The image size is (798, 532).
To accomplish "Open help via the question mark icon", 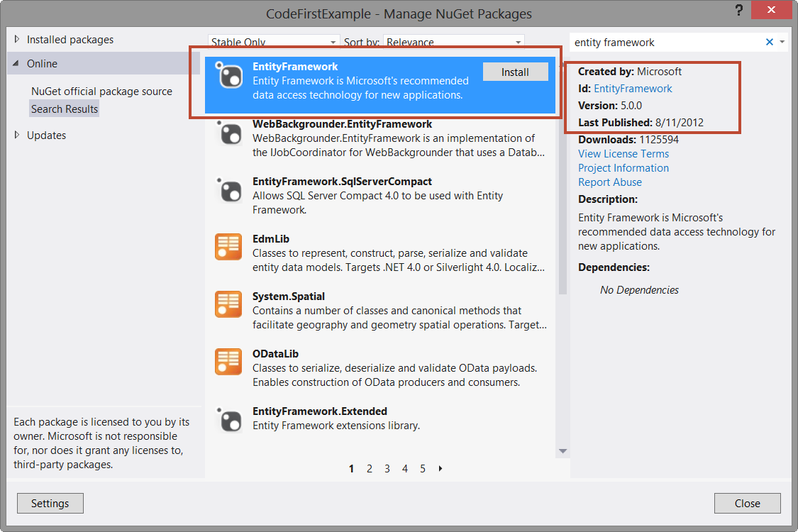I will coord(738,10).
